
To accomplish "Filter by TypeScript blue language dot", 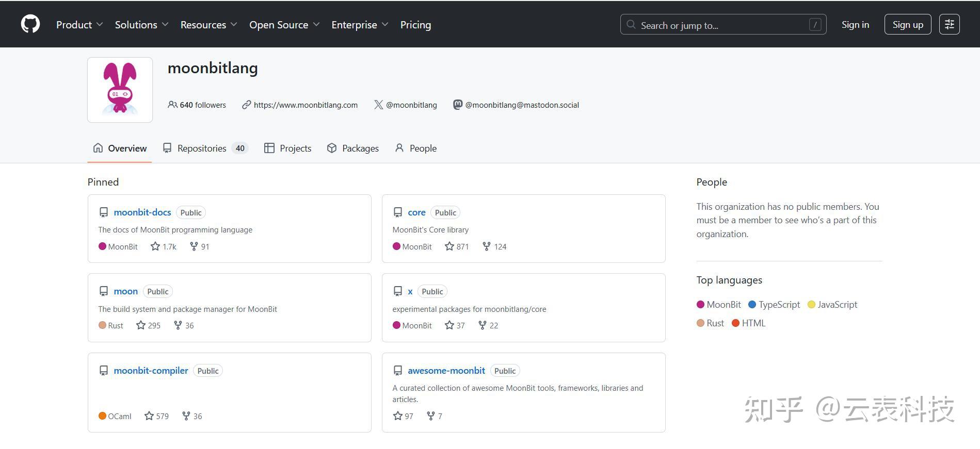I will coord(752,305).
